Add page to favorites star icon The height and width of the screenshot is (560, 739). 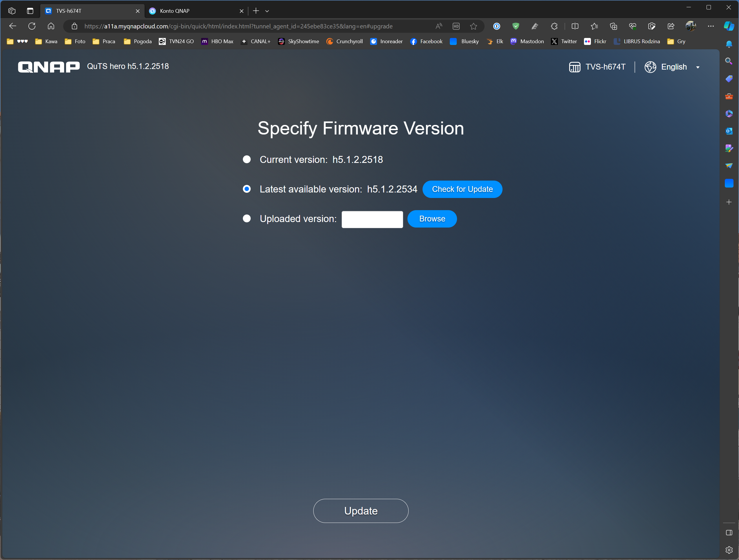point(474,26)
